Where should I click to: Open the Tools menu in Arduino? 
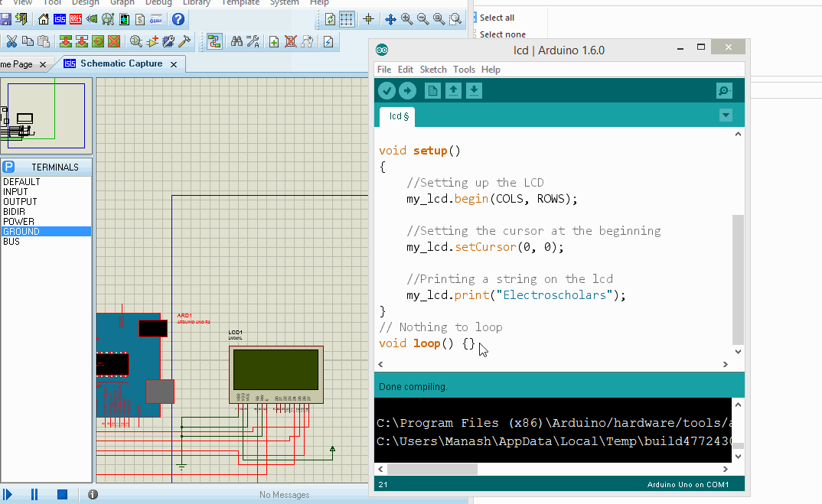click(x=464, y=70)
